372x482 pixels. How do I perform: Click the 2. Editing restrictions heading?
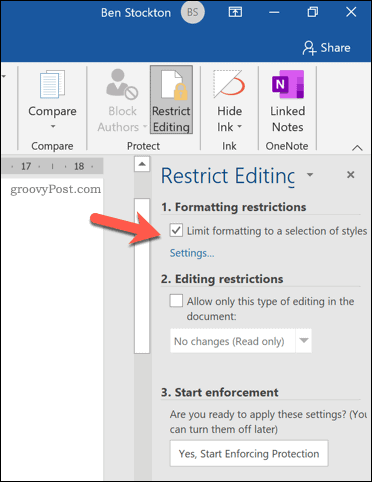[x=222, y=279]
